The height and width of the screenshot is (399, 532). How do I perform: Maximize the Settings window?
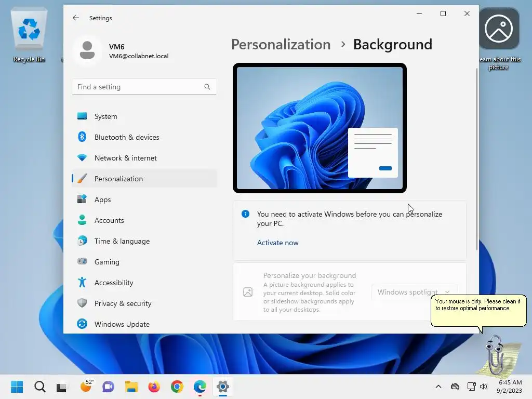[x=443, y=14]
